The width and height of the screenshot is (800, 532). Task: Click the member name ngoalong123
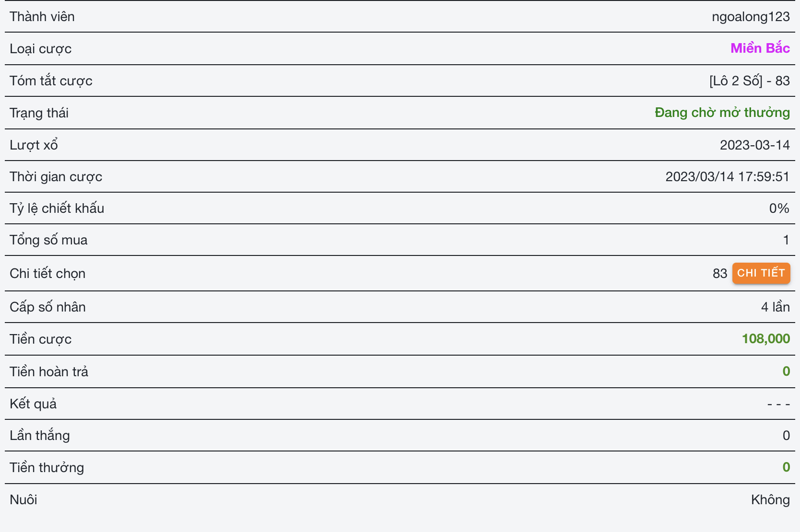click(751, 17)
